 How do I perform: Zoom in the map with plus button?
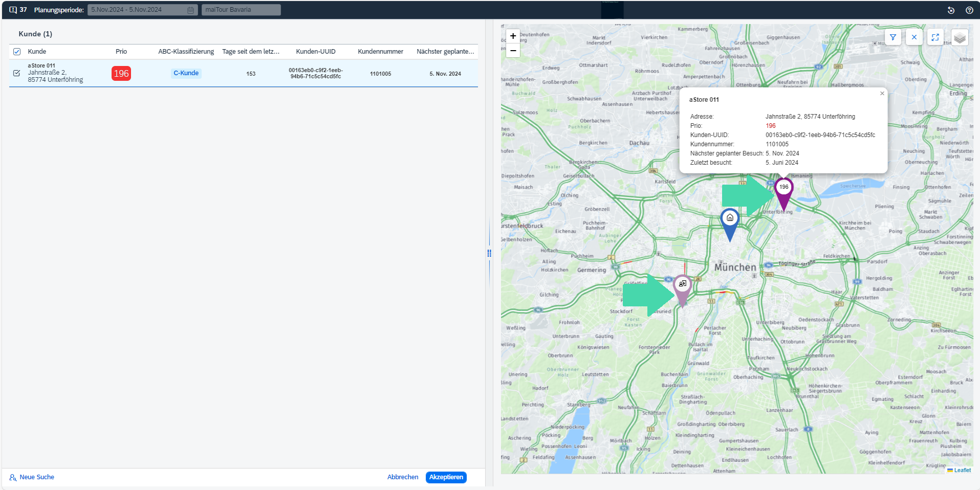[x=513, y=36]
